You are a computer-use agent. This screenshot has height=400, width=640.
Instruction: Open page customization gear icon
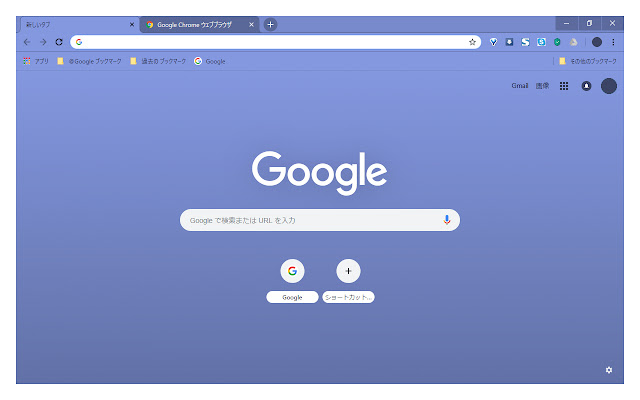609,370
